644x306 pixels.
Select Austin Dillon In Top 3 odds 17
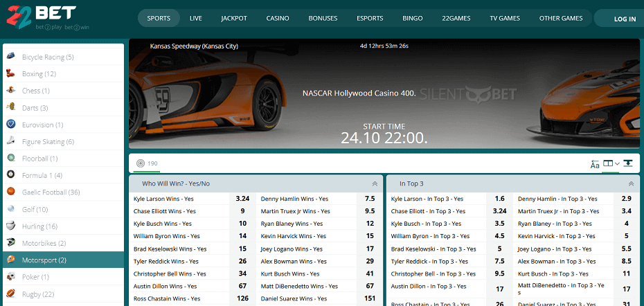[x=499, y=289]
